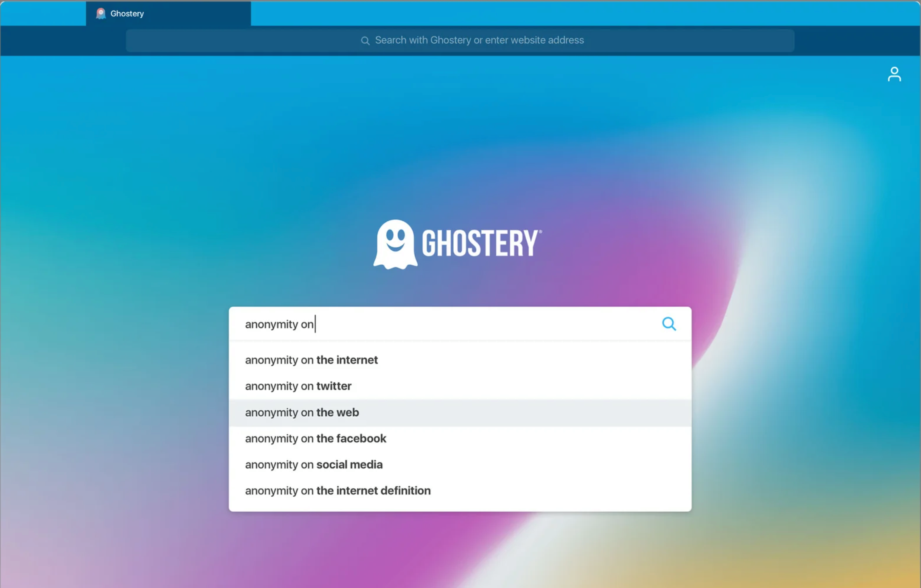Open the user account icon in the top right
The height and width of the screenshot is (588, 921).
pos(895,74)
